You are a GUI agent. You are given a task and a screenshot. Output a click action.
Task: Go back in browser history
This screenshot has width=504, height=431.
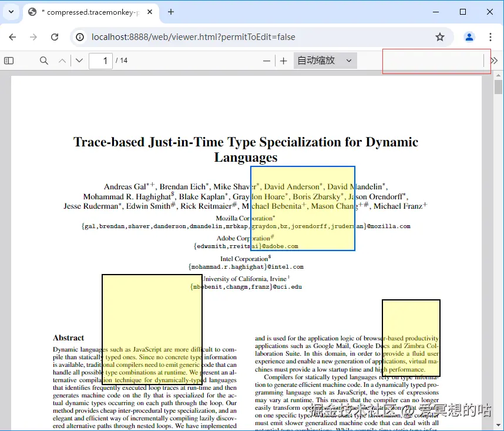[12, 37]
